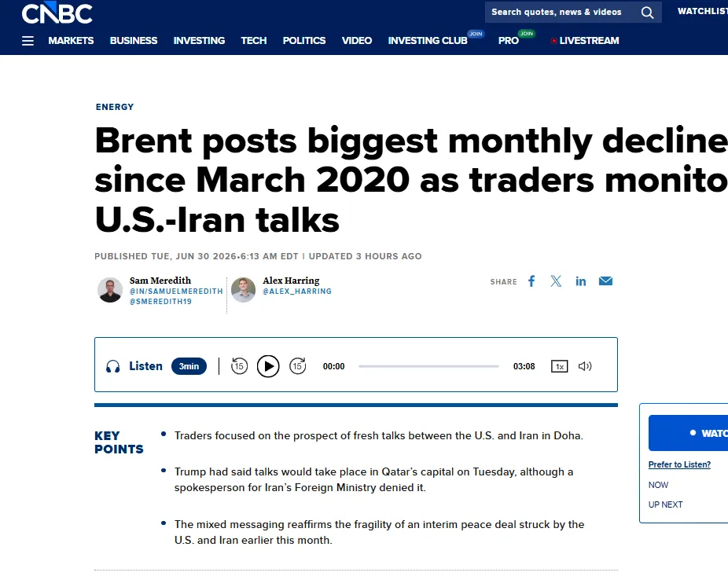Click the search magnifier icon

coord(647,13)
